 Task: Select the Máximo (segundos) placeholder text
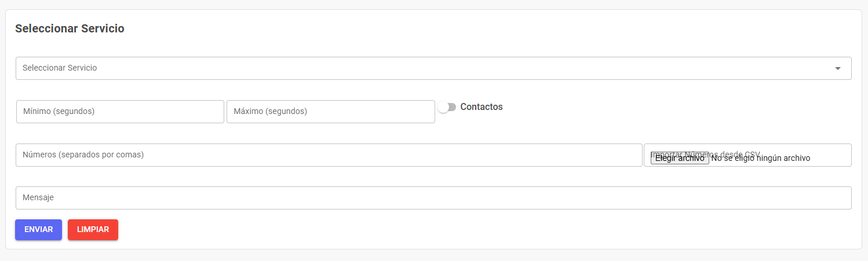[x=270, y=111]
